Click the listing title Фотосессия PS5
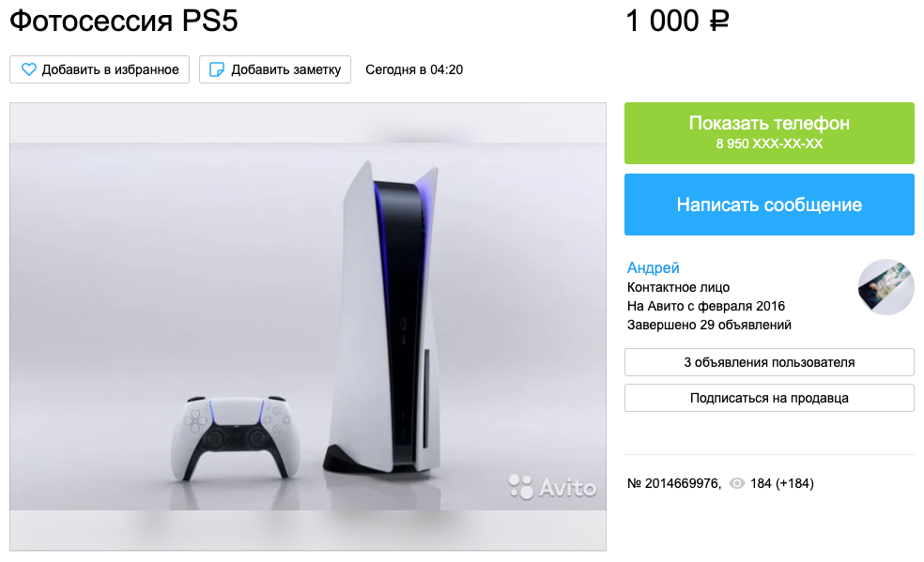The height and width of the screenshot is (562, 924). click(124, 21)
